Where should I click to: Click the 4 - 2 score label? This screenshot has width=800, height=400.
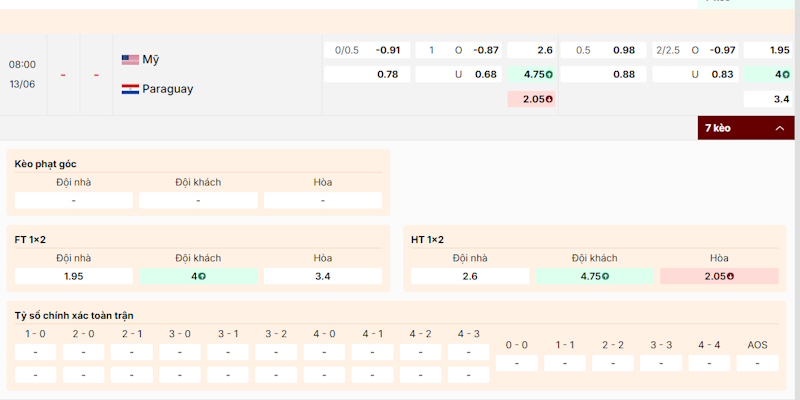420,334
